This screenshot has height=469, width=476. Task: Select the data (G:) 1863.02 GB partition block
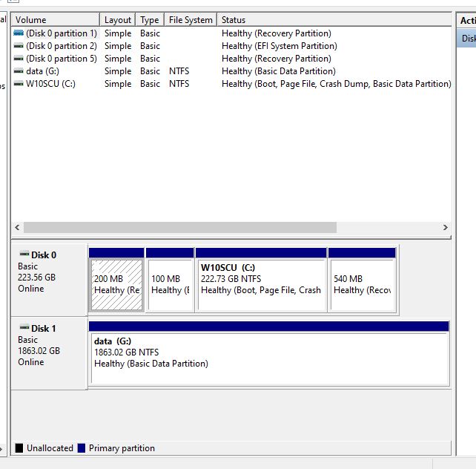(x=269, y=353)
